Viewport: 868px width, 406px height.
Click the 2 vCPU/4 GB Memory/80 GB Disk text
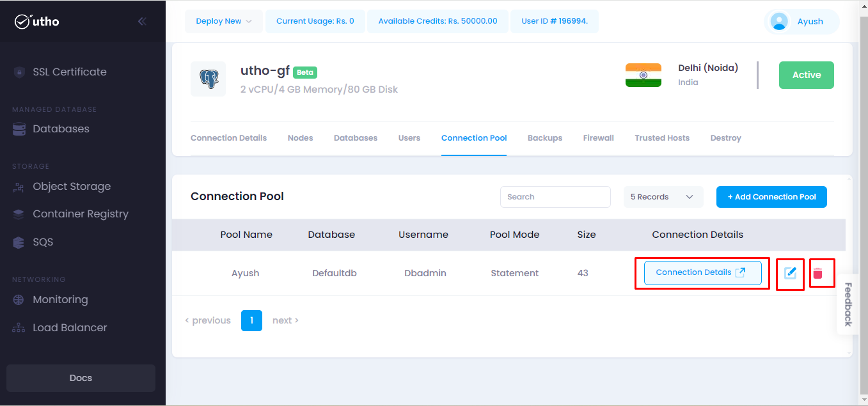(x=319, y=90)
